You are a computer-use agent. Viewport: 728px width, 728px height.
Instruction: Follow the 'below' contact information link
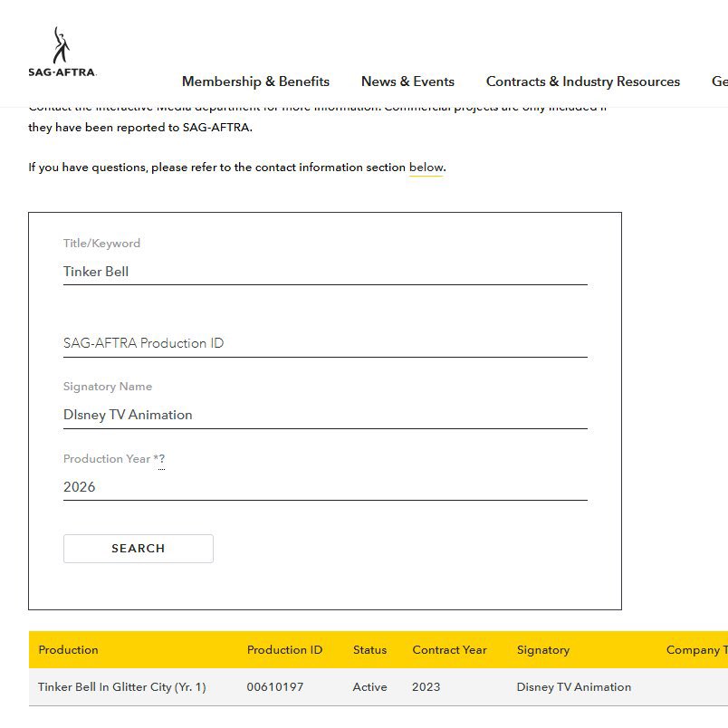click(426, 168)
